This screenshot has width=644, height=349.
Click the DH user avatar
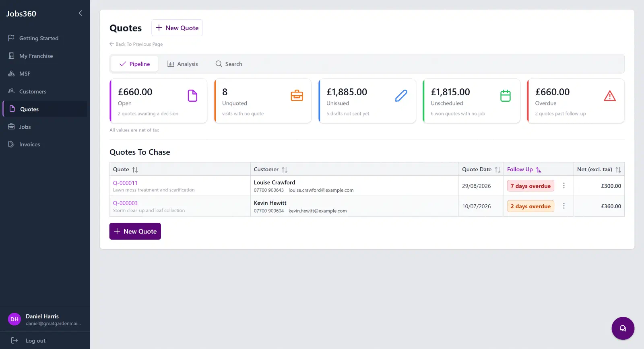pos(14,319)
